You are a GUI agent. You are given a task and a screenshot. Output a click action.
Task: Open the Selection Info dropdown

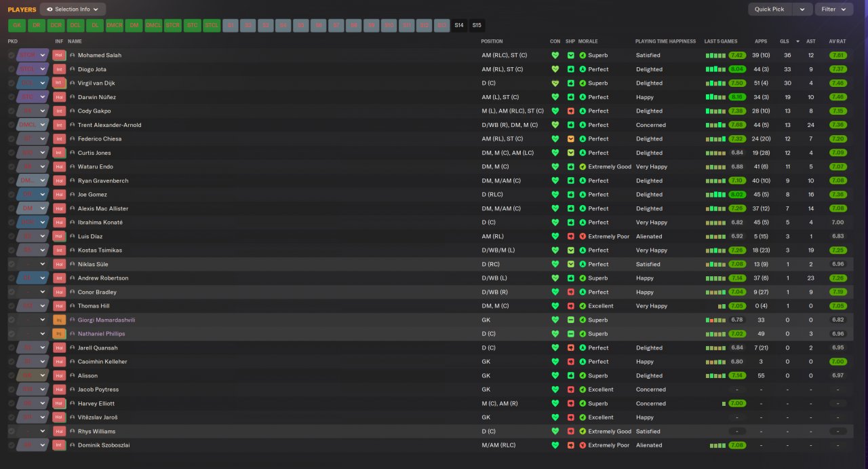[x=73, y=10]
